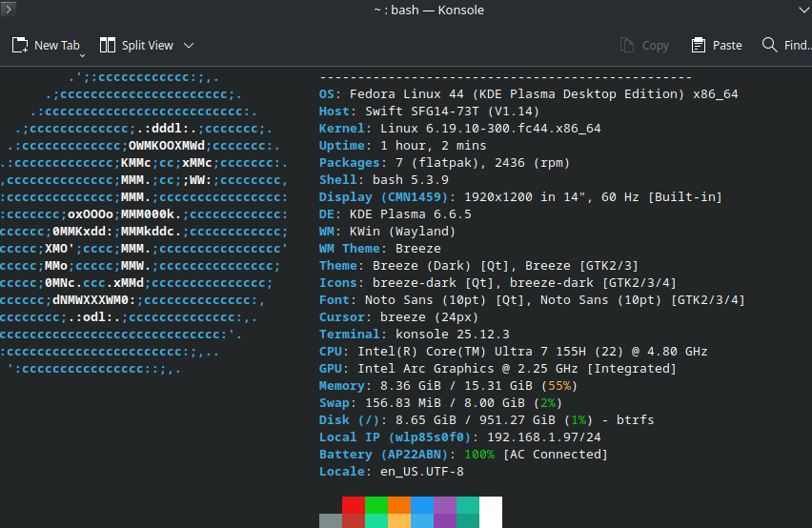Open terminal search via Find label
The width and height of the screenshot is (812, 528).
tap(798, 46)
